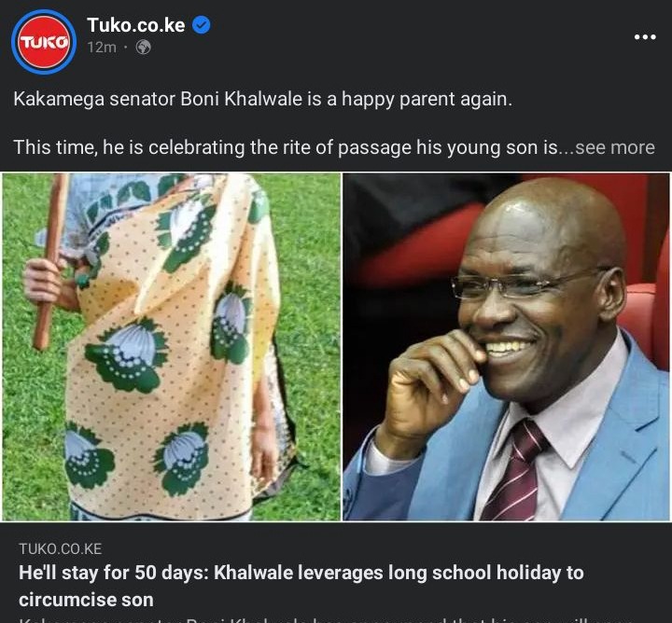Expand post text with 'see more'
Screen dimensions: 672x623
click(x=614, y=147)
